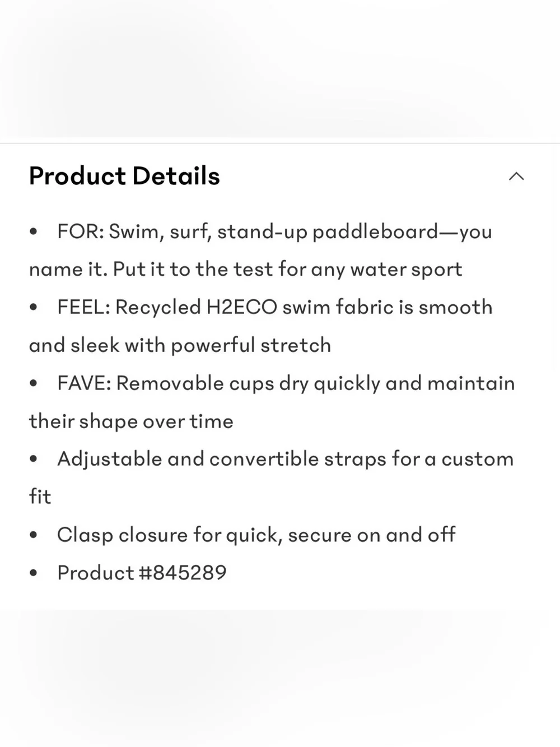Click the Adjustable and convertible straps line
The width and height of the screenshot is (560, 747).
(x=285, y=459)
